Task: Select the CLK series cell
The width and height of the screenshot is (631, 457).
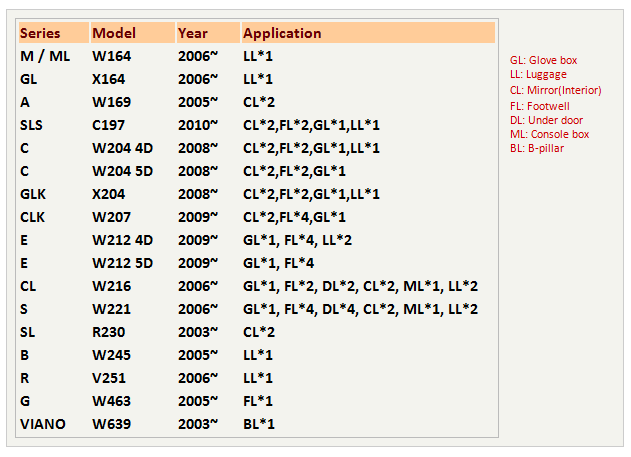Action: click(x=33, y=217)
